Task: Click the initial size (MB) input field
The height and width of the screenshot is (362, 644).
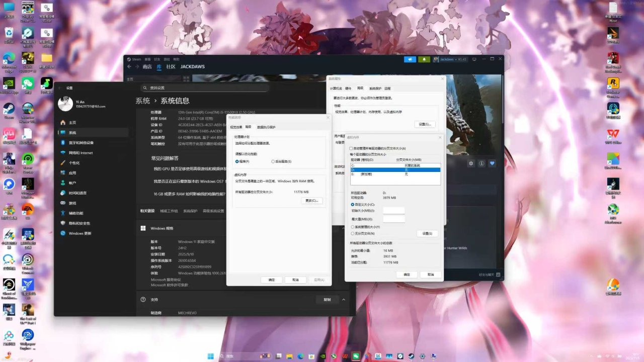Action: pos(393,211)
